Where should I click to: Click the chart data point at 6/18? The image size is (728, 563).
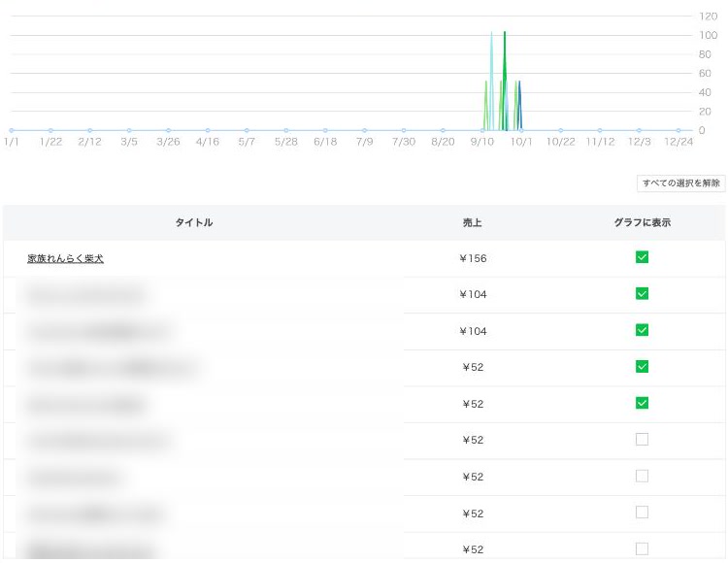[x=325, y=130]
